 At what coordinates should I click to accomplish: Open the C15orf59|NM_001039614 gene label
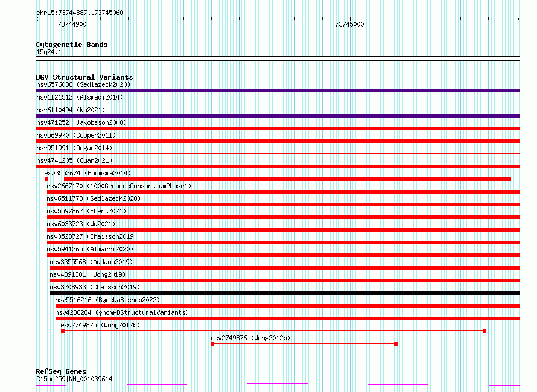74,379
